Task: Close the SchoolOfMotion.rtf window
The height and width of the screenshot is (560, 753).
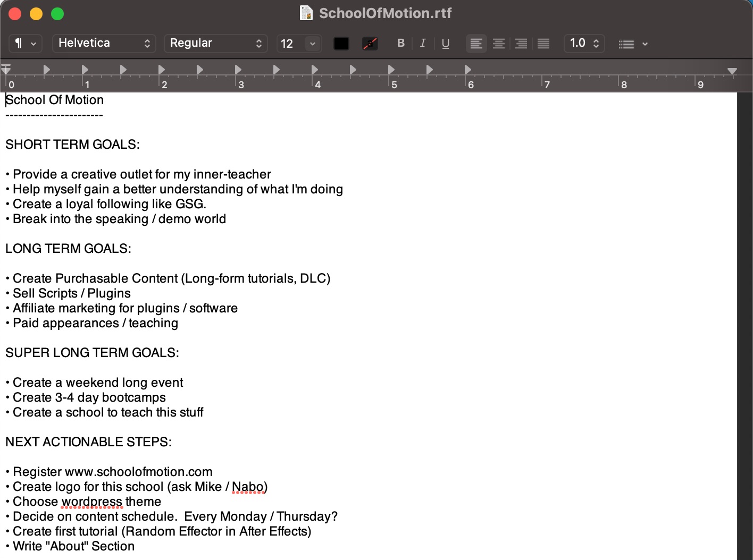Action: [15, 14]
